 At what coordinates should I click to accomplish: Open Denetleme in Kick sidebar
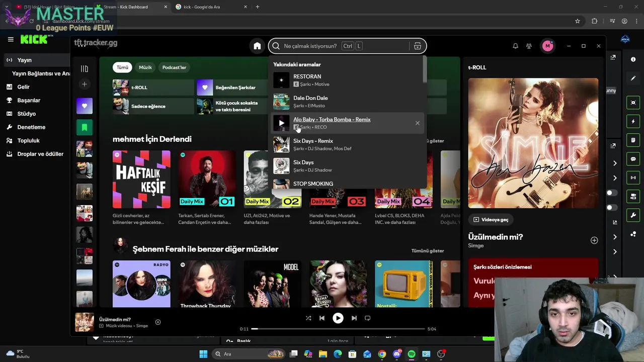click(31, 127)
